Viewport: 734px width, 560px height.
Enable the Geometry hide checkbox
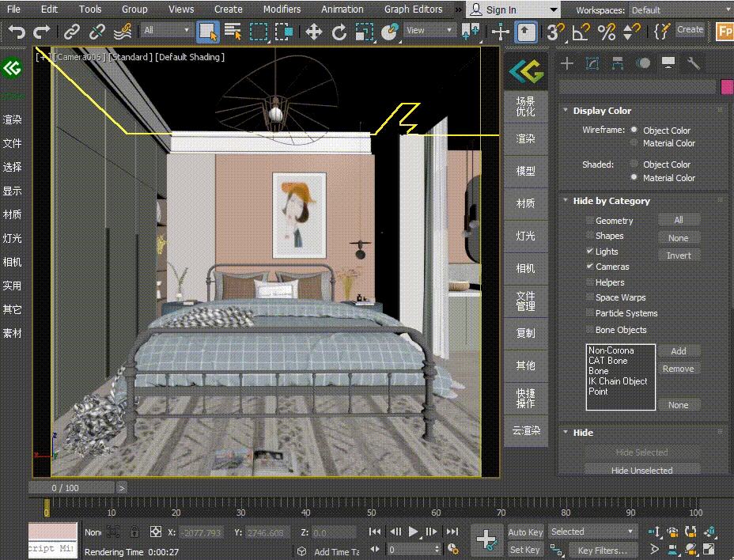click(590, 221)
